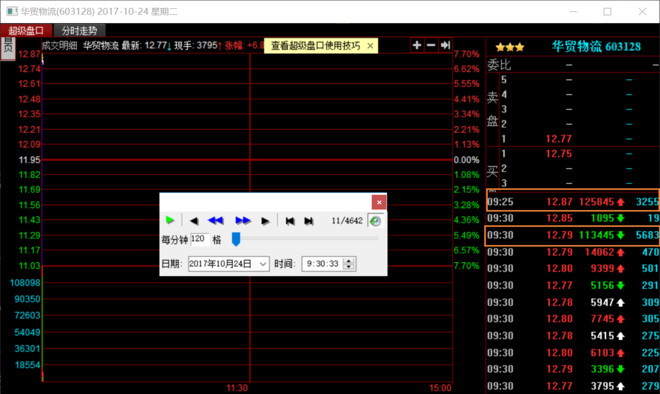Click the 12.87 top price on left axis
This screenshot has height=394, width=660.
[29, 54]
